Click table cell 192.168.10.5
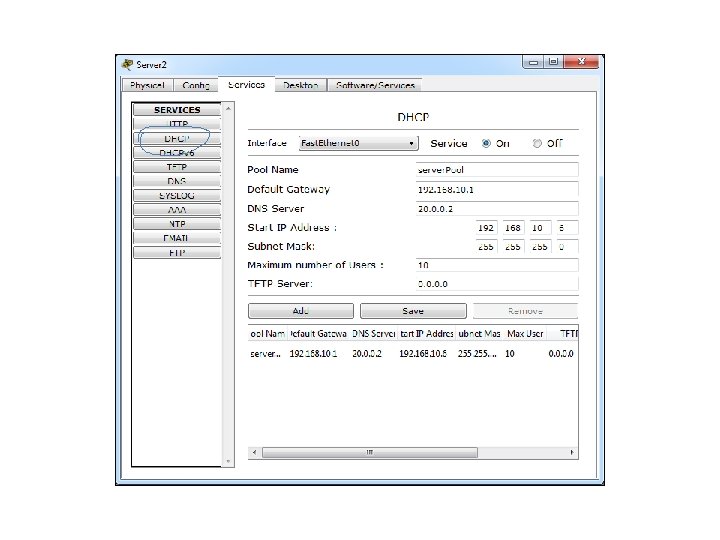The width and height of the screenshot is (720, 540). (423, 354)
